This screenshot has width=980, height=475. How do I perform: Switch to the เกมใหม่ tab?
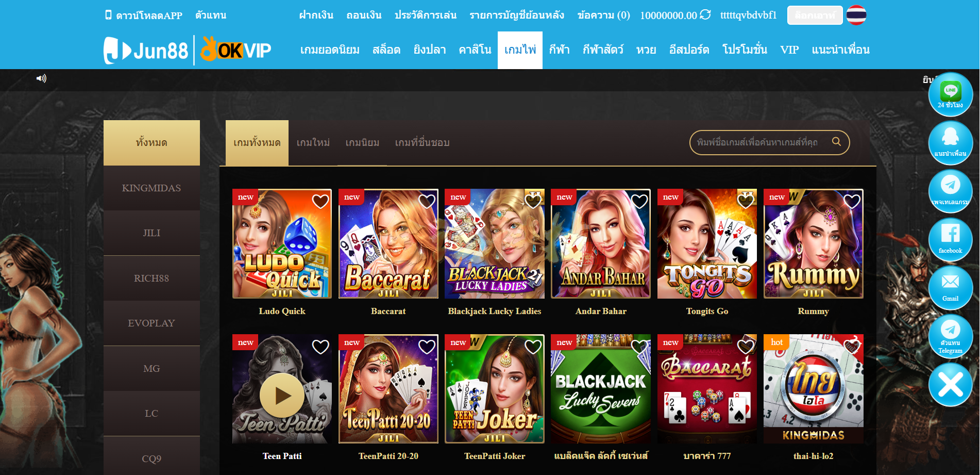click(313, 143)
